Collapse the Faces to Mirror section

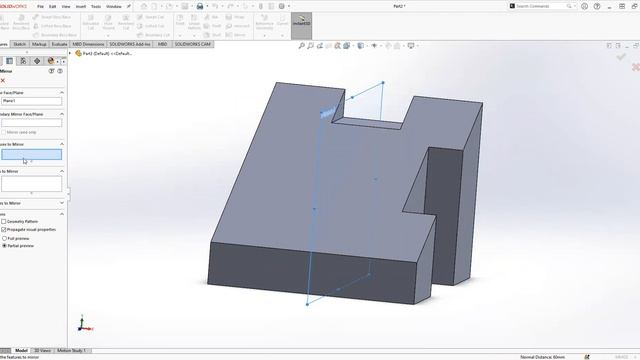(x=62, y=171)
